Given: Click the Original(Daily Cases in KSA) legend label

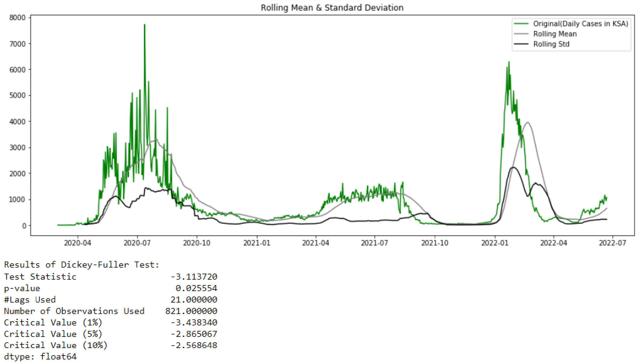Looking at the screenshot, I should point(580,24).
